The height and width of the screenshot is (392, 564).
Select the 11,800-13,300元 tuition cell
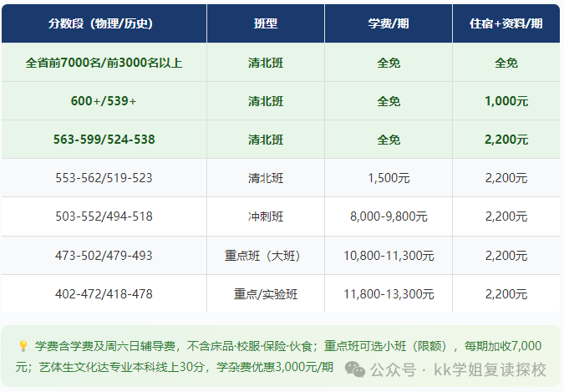[x=389, y=294]
